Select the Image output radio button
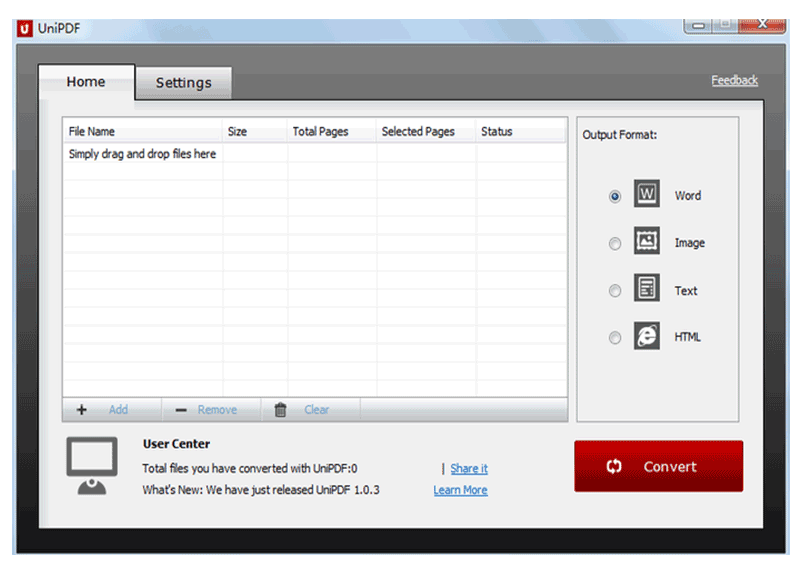Viewport: 800px width, 569px height. [615, 244]
